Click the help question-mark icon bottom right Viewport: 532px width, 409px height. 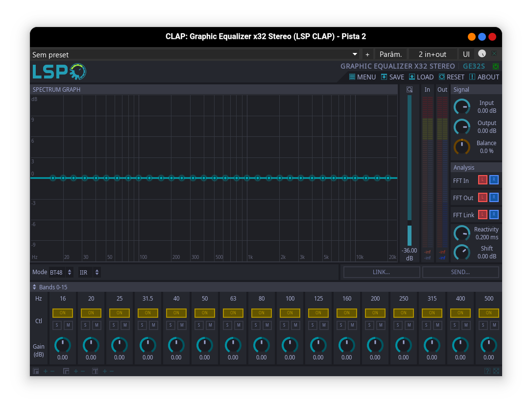[487, 371]
